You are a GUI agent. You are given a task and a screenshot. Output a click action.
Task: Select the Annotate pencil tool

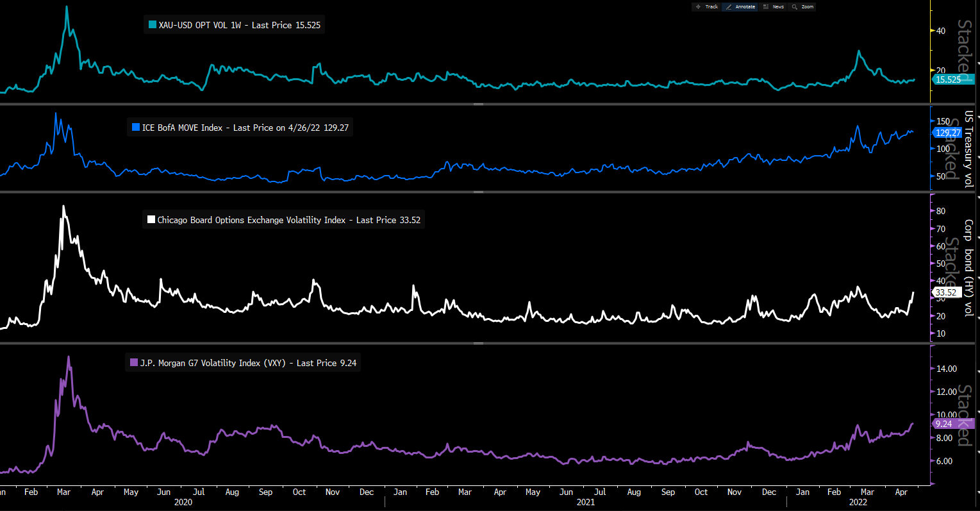point(740,7)
